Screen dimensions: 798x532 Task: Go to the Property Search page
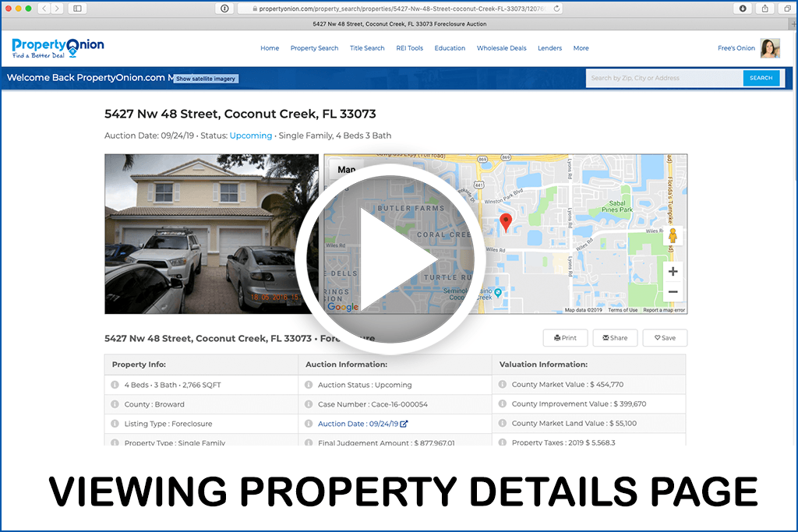click(314, 48)
